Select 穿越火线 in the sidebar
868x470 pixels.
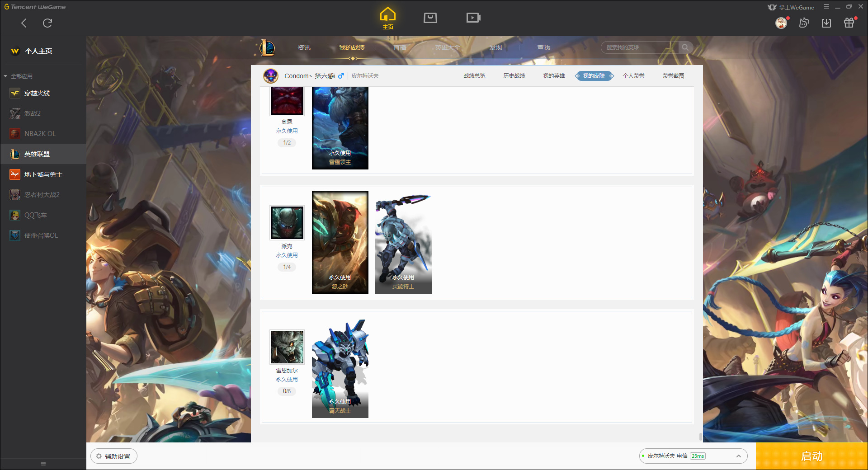pyautogui.click(x=43, y=93)
